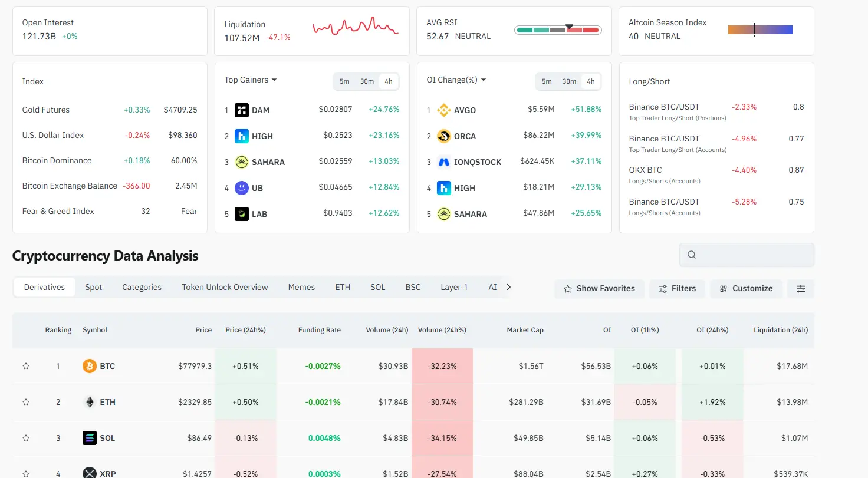
Task: Click the AVG RSI gauge bar
Action: 558,30
